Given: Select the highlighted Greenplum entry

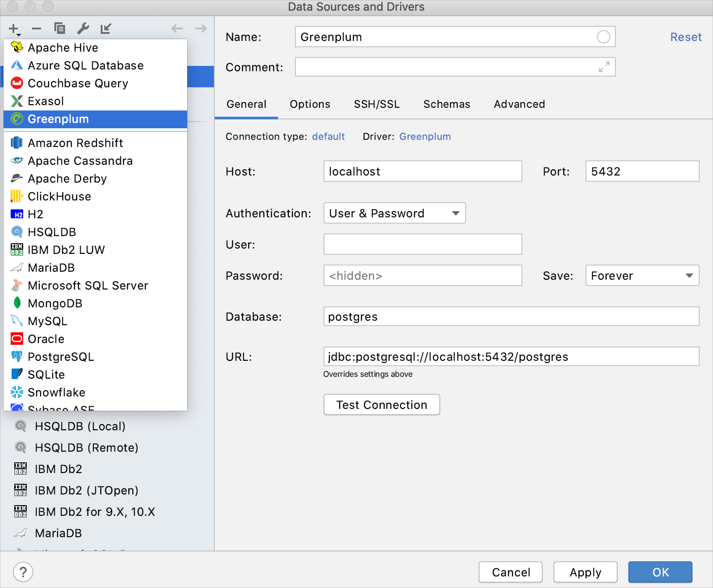Looking at the screenshot, I should [95, 119].
